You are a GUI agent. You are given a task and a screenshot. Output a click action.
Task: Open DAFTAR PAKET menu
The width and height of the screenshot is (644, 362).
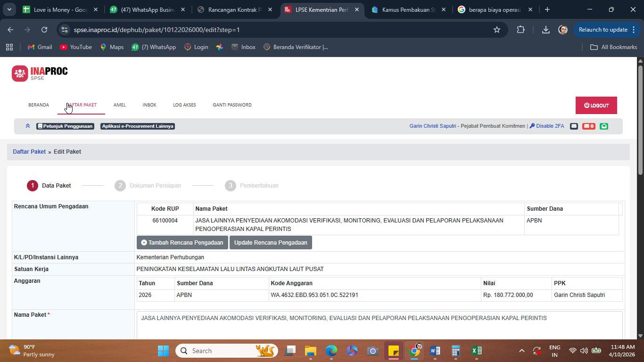(82, 105)
